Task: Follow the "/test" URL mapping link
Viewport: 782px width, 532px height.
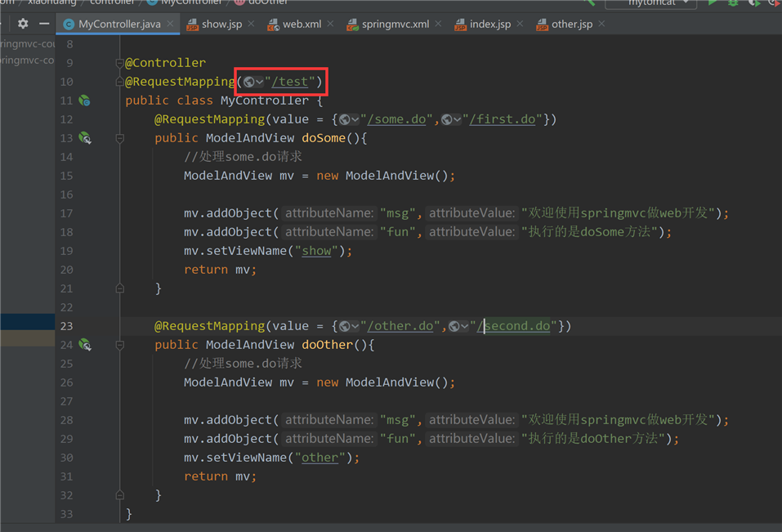Action: [290, 82]
